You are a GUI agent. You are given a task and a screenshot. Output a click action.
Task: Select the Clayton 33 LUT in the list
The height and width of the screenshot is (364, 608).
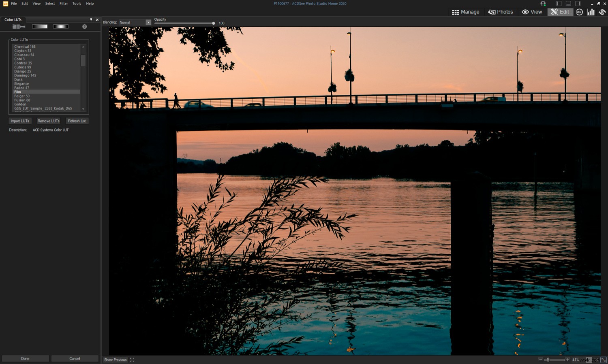click(x=23, y=51)
